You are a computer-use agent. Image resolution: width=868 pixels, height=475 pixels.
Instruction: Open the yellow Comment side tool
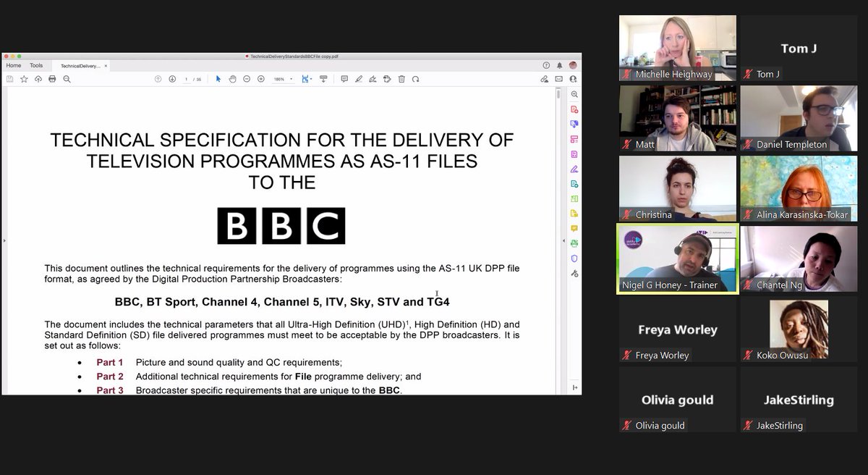pyautogui.click(x=574, y=228)
